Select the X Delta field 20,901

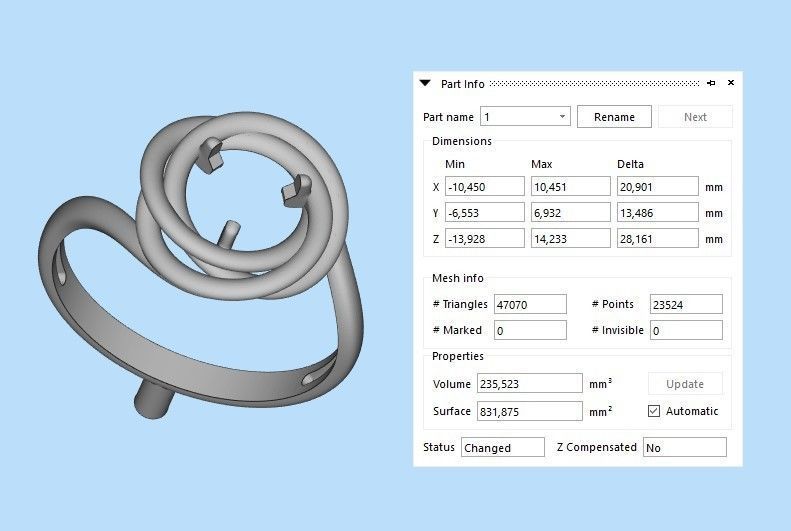pos(657,187)
